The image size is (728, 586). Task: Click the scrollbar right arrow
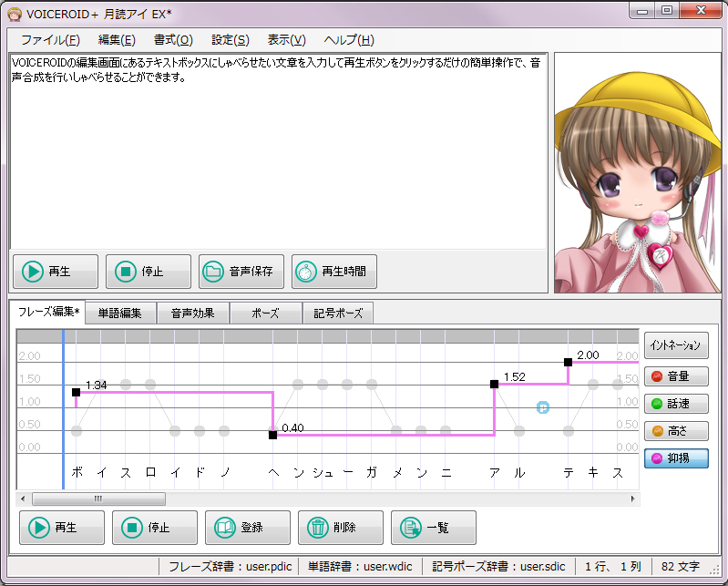click(x=632, y=499)
